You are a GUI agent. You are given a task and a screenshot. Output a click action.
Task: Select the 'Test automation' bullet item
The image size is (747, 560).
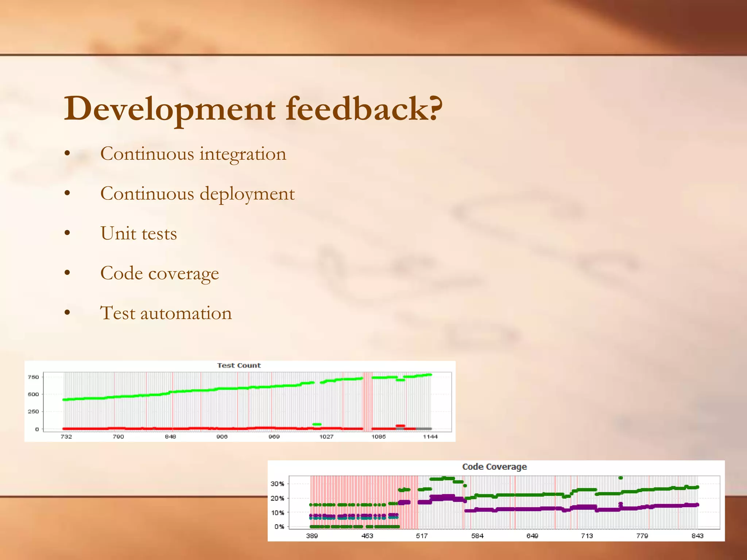[x=166, y=313]
